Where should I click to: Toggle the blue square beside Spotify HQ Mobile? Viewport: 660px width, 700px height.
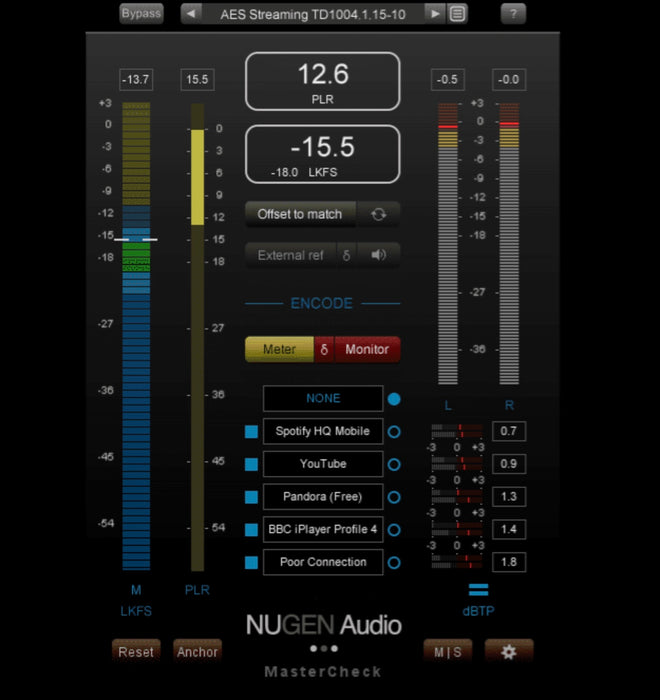251,432
